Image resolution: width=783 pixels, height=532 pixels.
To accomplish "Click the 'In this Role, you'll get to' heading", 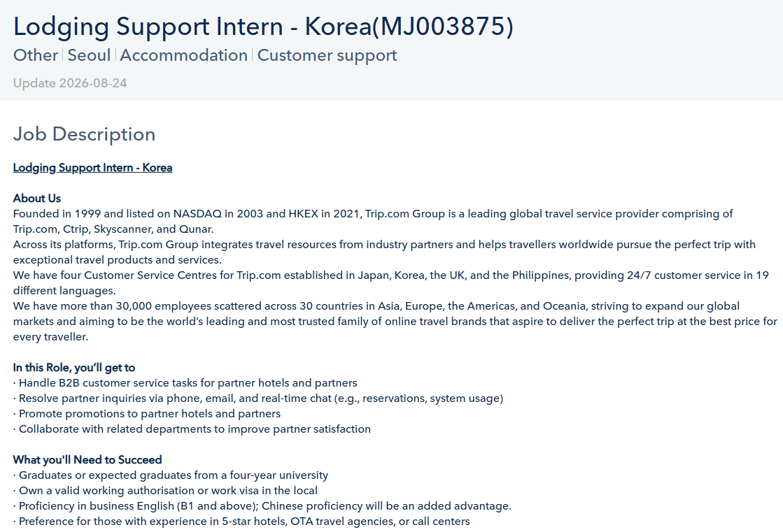I will [x=74, y=367].
